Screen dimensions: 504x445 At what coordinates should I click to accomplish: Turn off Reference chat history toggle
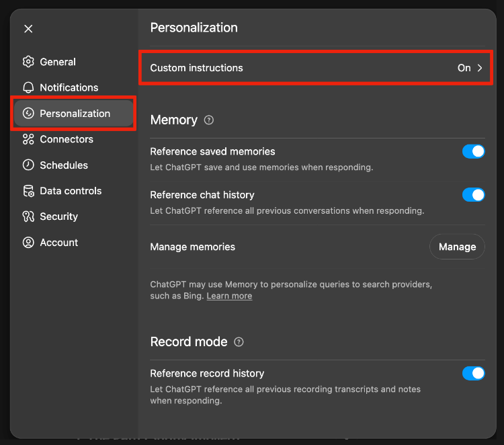473,195
